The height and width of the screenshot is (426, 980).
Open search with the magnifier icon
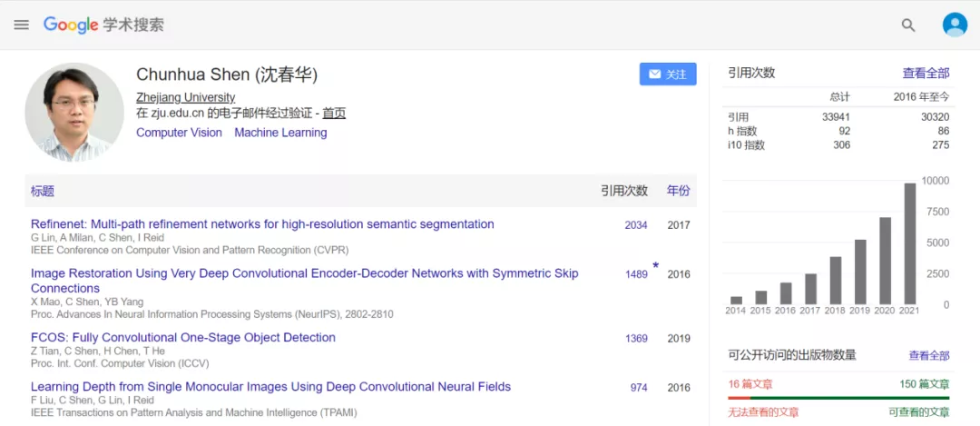click(908, 25)
